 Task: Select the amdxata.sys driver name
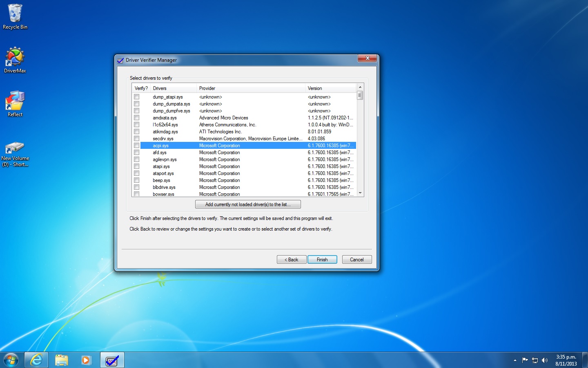[165, 118]
